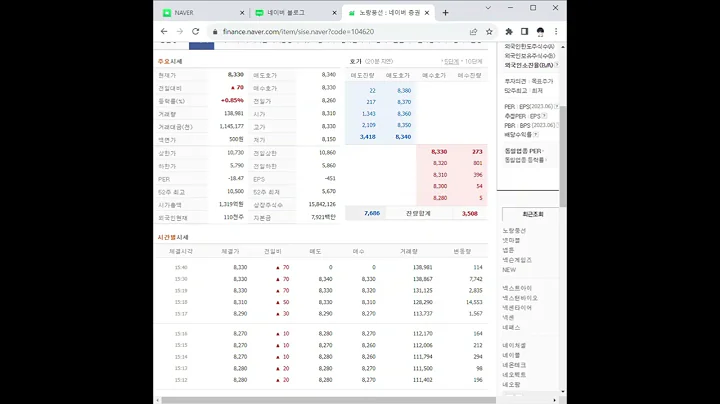Click the help icon beside 추정PER EPS
Screen dimensions: 720x404
[x=544, y=116]
